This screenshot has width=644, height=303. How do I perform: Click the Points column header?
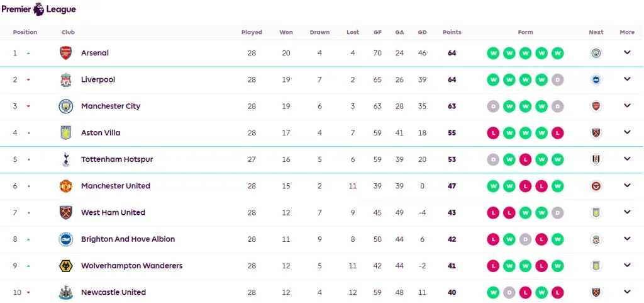click(x=452, y=32)
